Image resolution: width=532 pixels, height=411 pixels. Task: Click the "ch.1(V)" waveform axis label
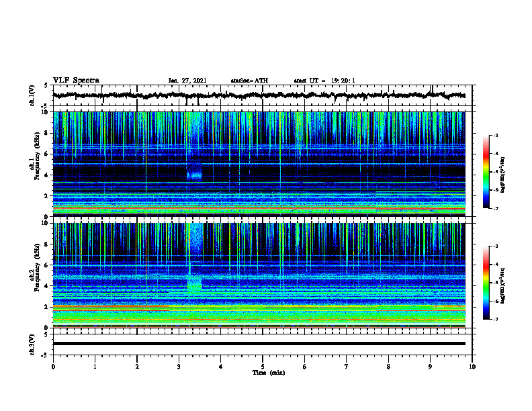(32, 95)
